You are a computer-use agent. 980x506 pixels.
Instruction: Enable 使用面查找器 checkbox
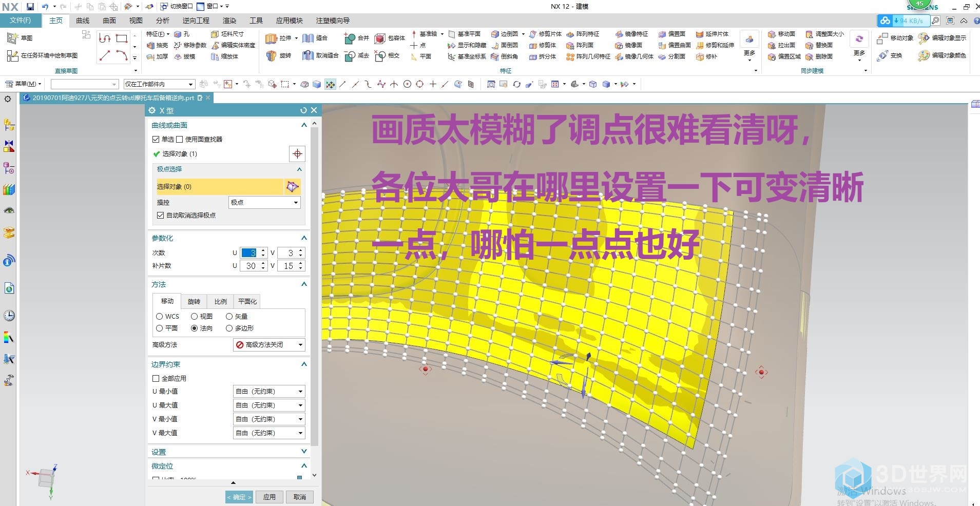click(x=180, y=139)
